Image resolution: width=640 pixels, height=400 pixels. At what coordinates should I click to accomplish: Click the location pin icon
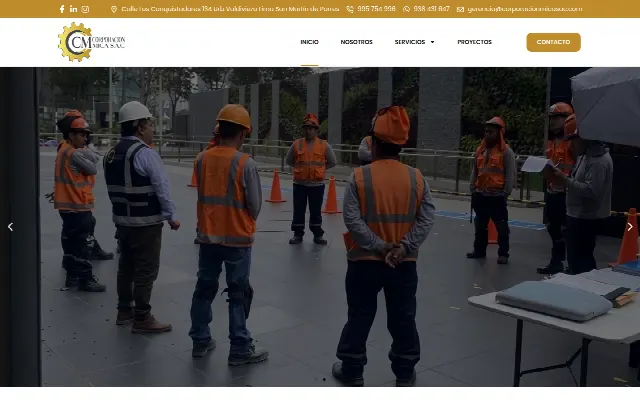click(x=114, y=9)
